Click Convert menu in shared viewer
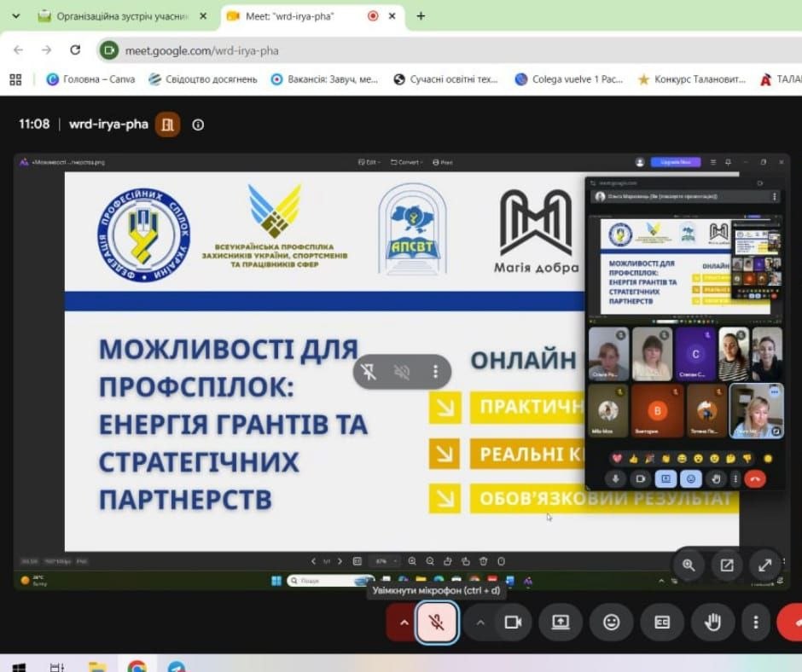Screen dimensions: 802x672 click(407, 162)
